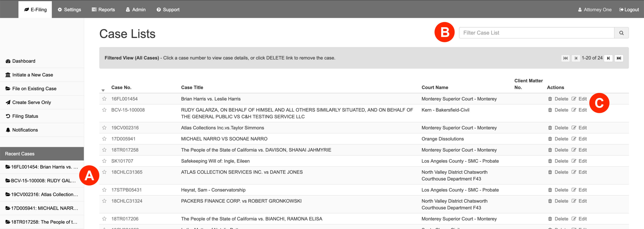Click the Filter Case List field
Screen dimensions: 644x229
tap(536, 33)
